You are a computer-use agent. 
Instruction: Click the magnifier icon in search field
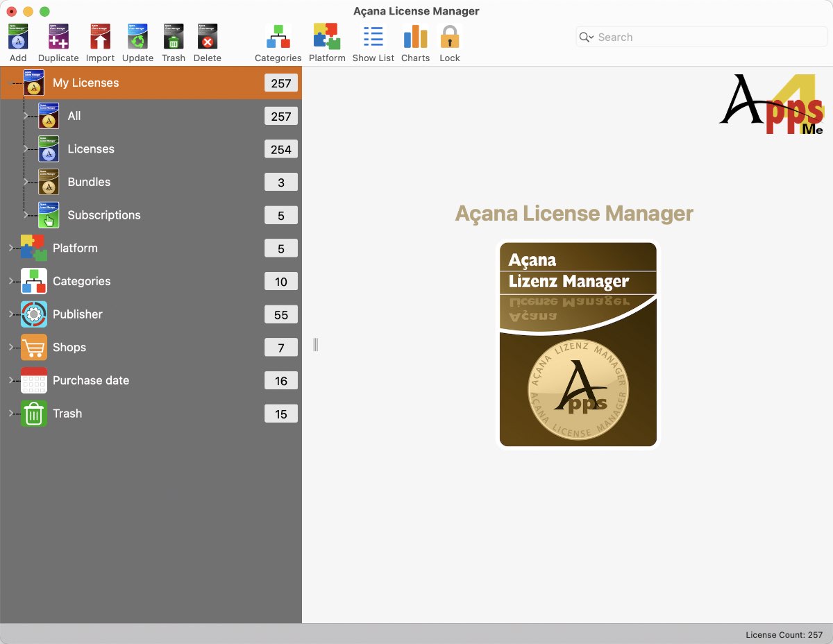pos(586,37)
